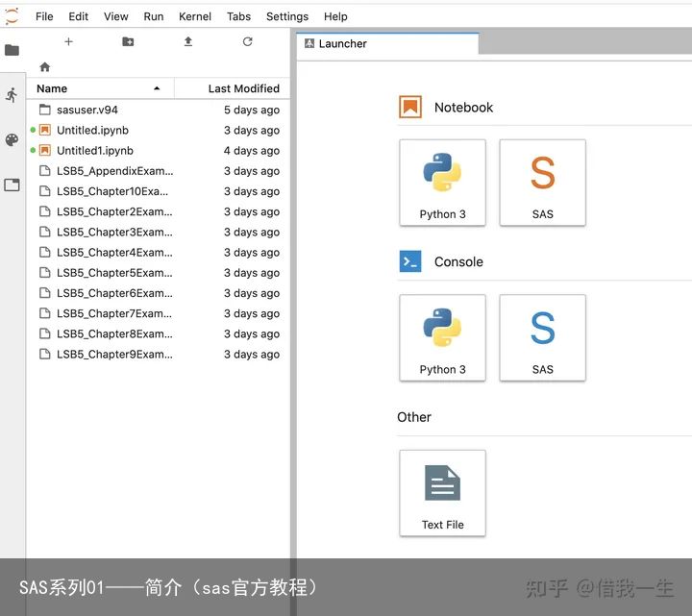Launch a Python 3 notebook
This screenshot has height=616, width=692.
[x=442, y=183]
